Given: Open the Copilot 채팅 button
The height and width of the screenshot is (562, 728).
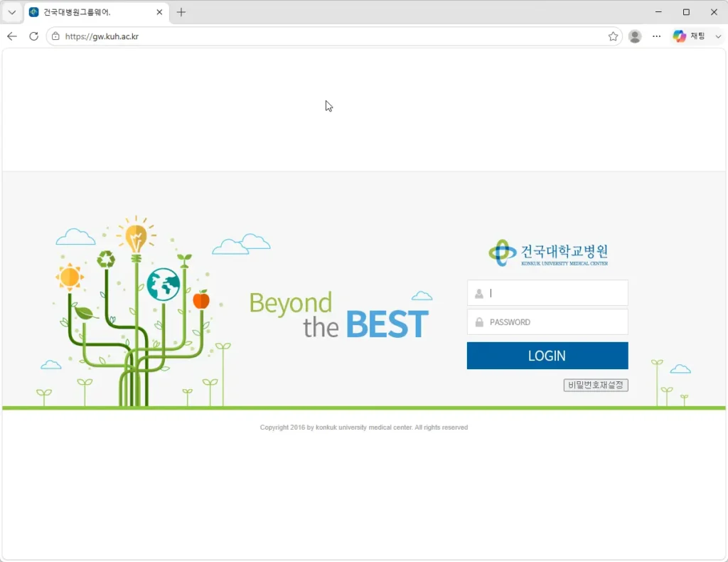Looking at the screenshot, I should click(689, 36).
